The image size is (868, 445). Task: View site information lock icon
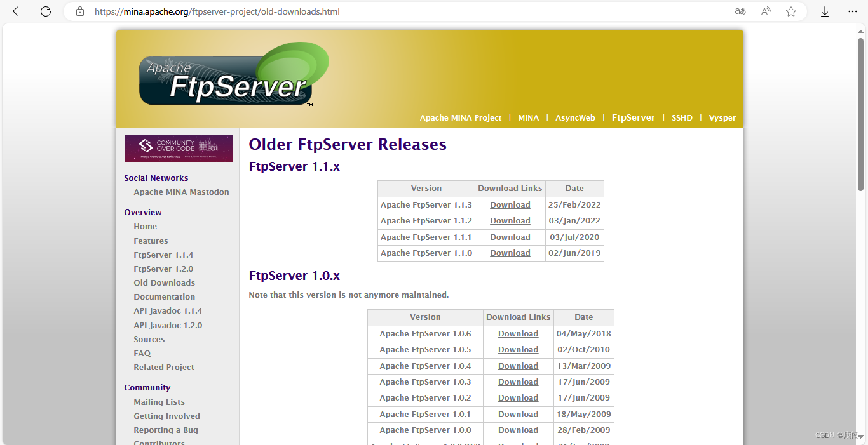tap(79, 11)
